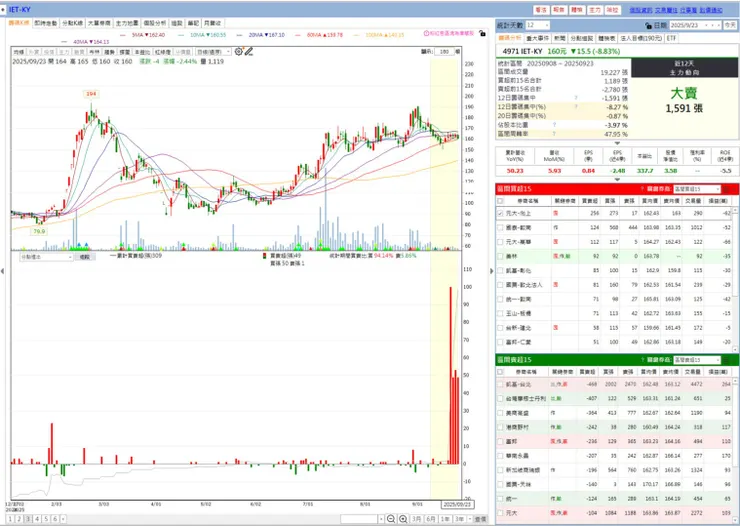740x526 pixels.
Task: Click the empty input box left of the zoom icons
Action: pos(360,519)
